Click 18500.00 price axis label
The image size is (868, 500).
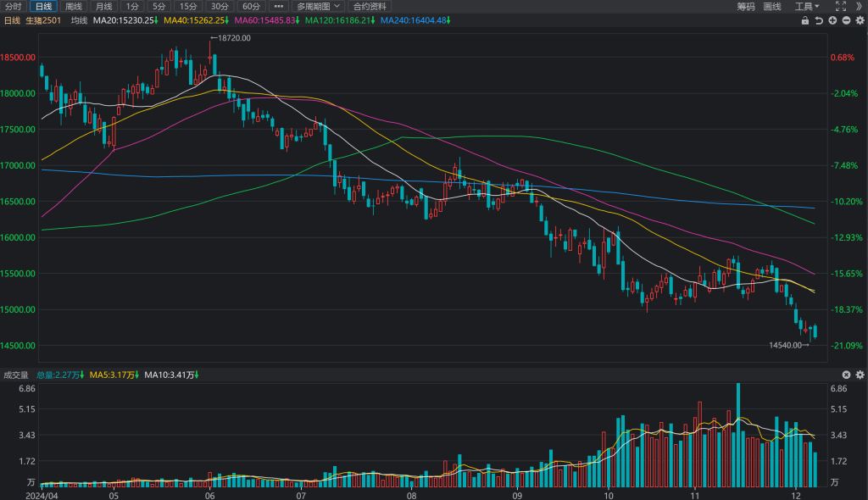pos(19,58)
